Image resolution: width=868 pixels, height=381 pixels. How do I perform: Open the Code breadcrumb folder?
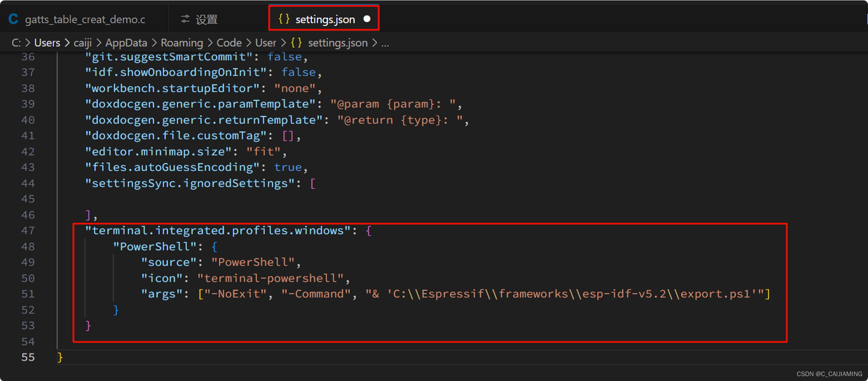229,43
